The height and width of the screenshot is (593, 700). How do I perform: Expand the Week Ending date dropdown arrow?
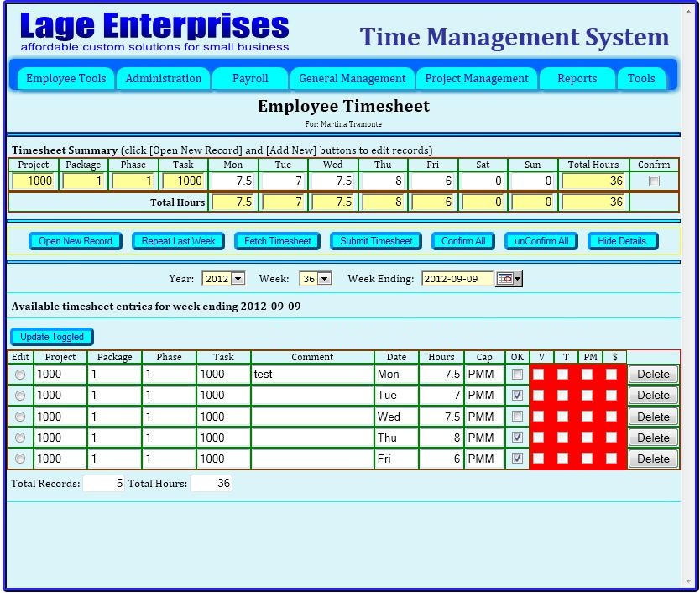[516, 278]
